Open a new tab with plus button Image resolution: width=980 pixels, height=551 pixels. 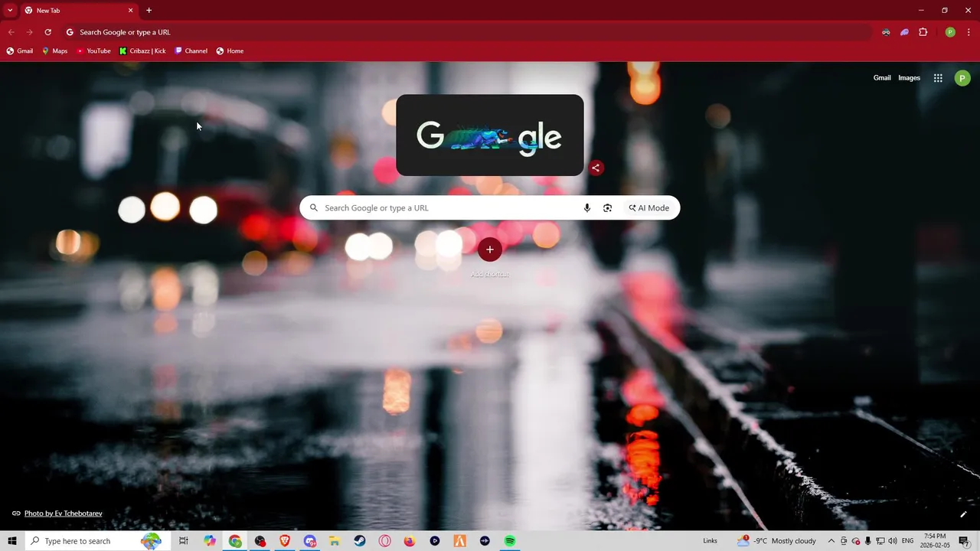149,11
